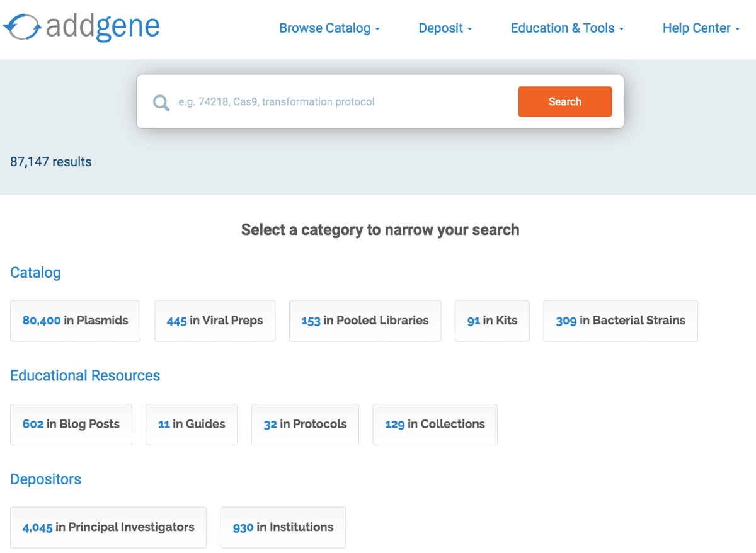The width and height of the screenshot is (756, 553).
Task: View the Blog Posts results
Action: (71, 424)
